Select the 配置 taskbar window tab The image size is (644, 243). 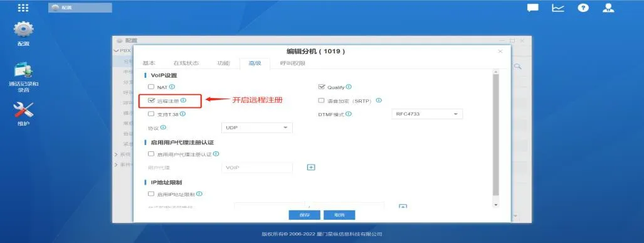80,8
